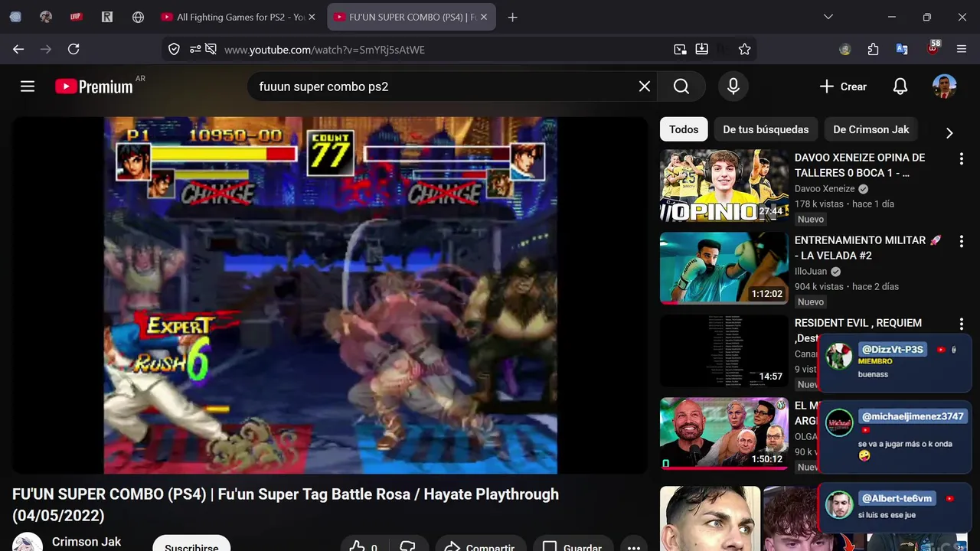This screenshot has height=551, width=980.
Task: Bookmark this page with star icon
Action: [x=744, y=49]
